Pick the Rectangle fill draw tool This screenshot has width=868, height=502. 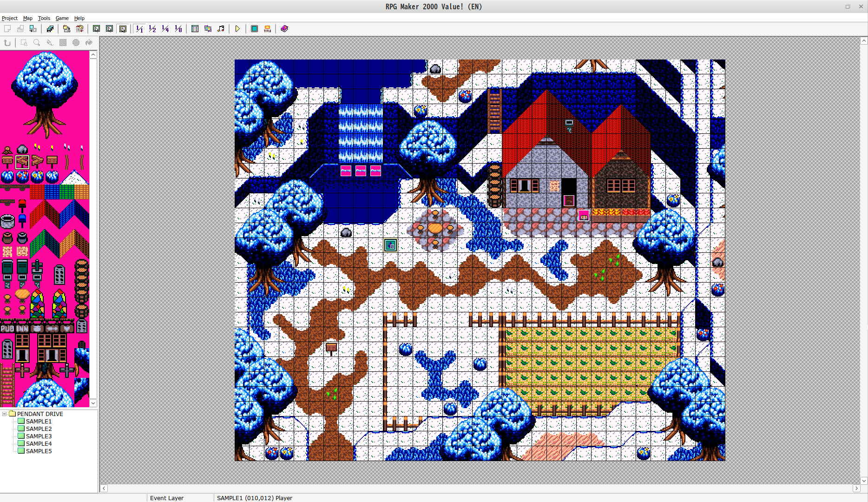[x=63, y=43]
